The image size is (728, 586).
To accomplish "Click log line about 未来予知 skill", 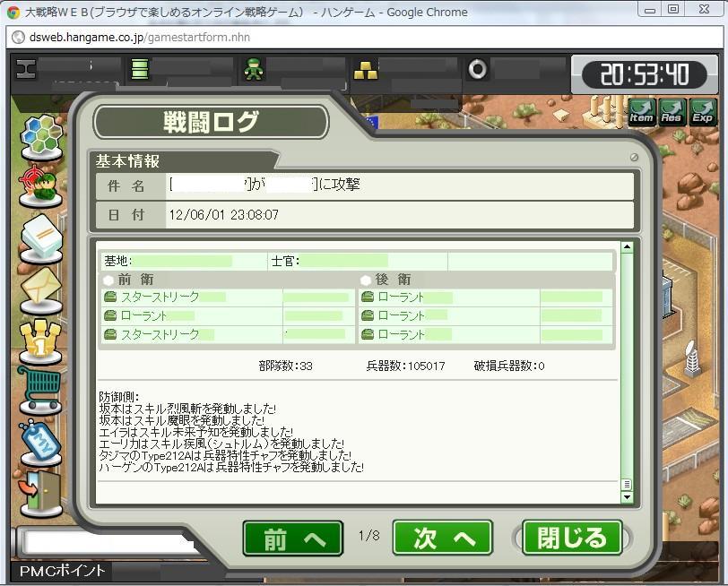I will click(196, 432).
